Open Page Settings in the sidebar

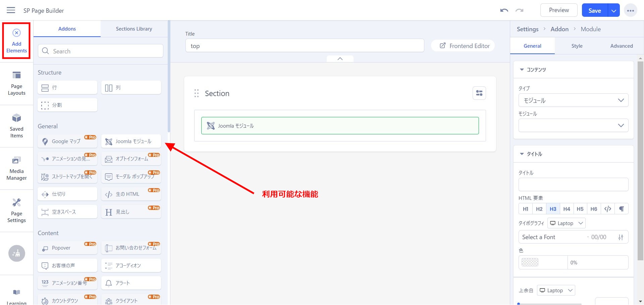click(16, 211)
